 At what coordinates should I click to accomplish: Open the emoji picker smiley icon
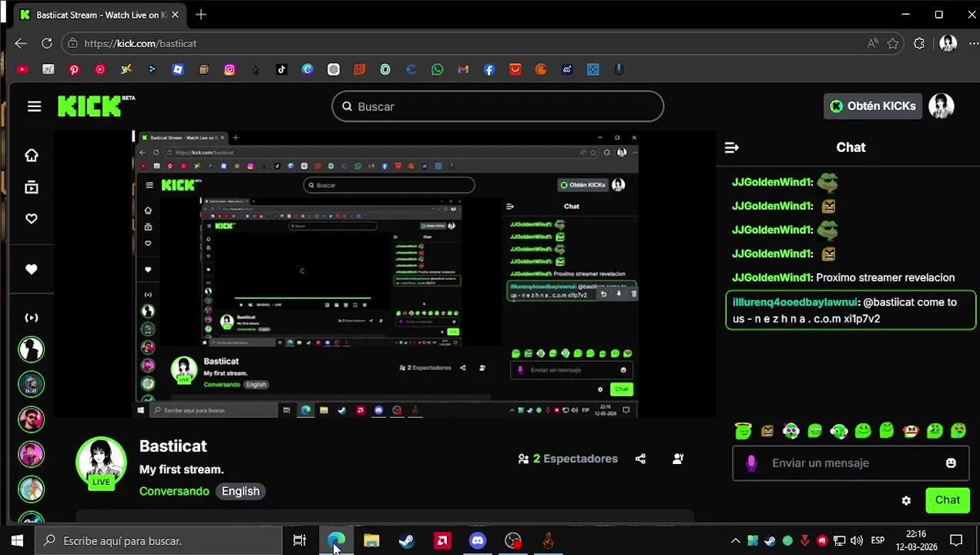(951, 463)
